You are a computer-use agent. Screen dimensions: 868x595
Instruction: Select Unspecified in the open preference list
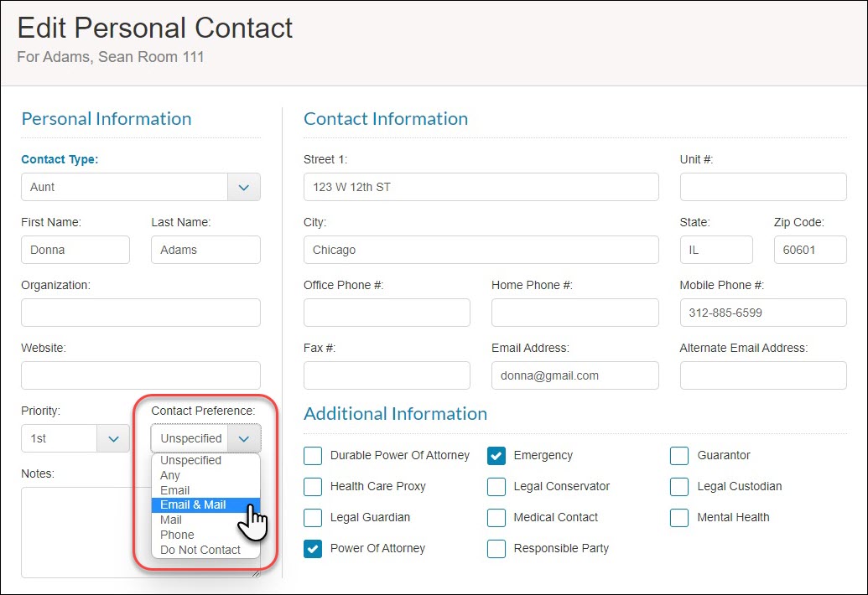pyautogui.click(x=205, y=460)
